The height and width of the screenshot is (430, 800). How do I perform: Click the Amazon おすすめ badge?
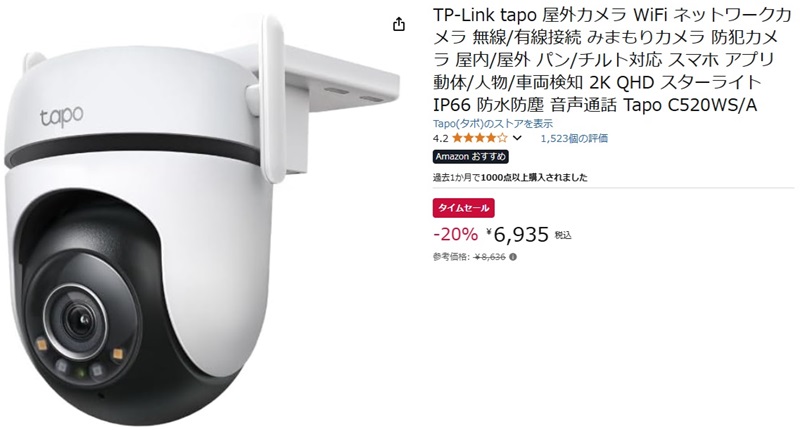470,157
